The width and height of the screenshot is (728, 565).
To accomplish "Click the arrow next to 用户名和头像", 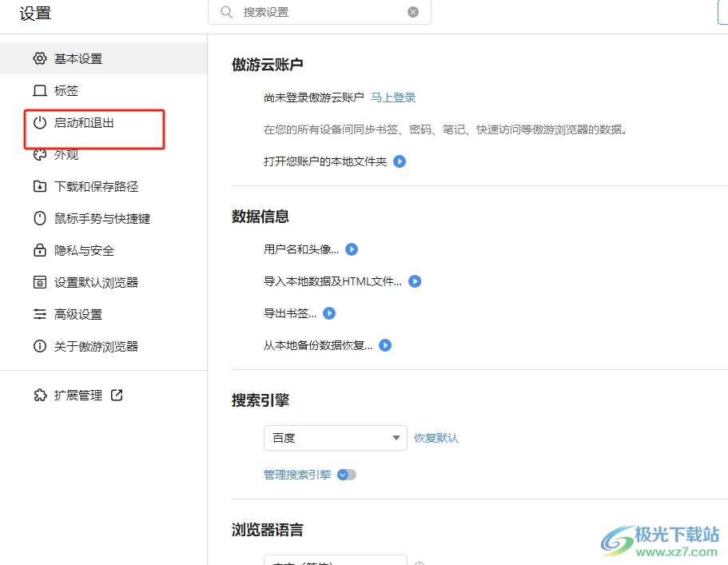I will 352,249.
